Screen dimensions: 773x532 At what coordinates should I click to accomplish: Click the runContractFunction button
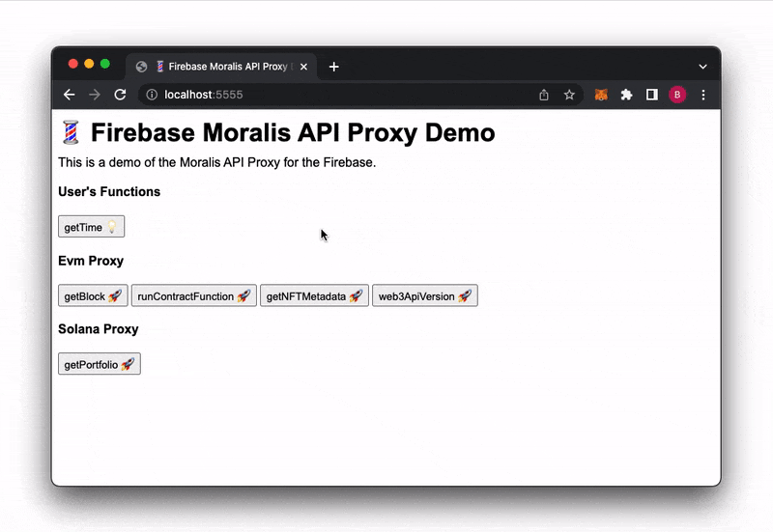click(194, 295)
